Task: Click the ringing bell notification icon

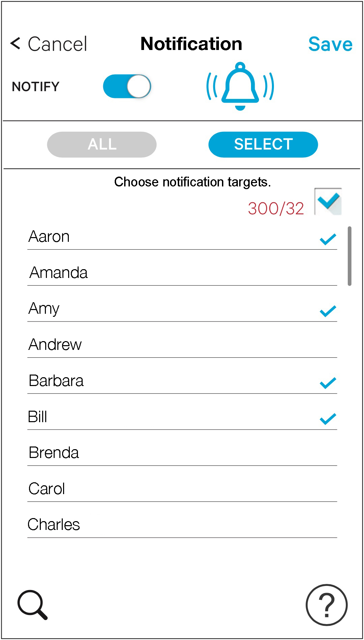Action: pos(240,86)
